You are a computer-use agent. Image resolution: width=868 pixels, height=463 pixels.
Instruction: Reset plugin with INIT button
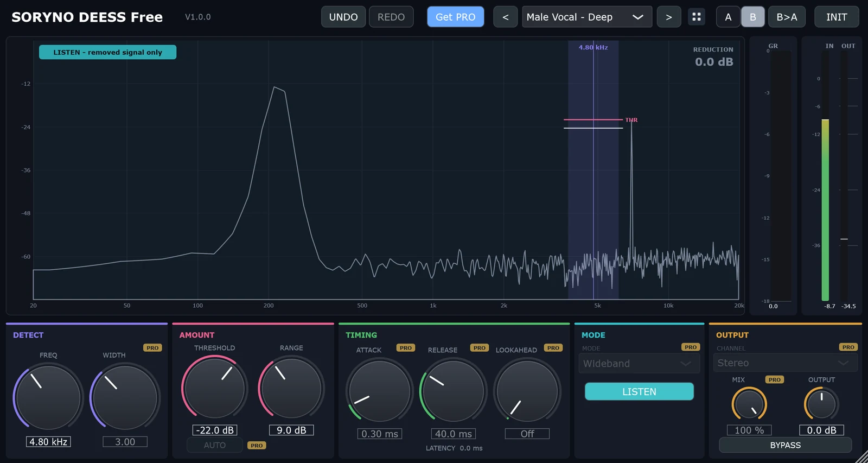[837, 17]
